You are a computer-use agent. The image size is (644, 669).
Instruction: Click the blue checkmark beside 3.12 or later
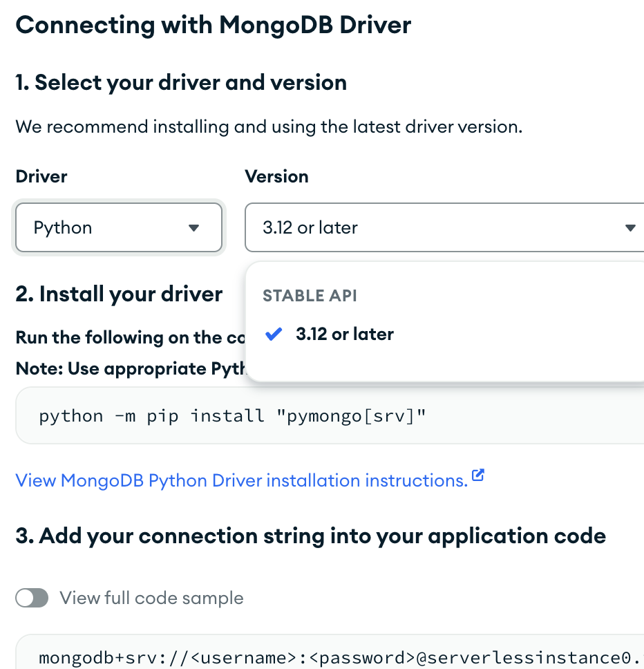[274, 334]
